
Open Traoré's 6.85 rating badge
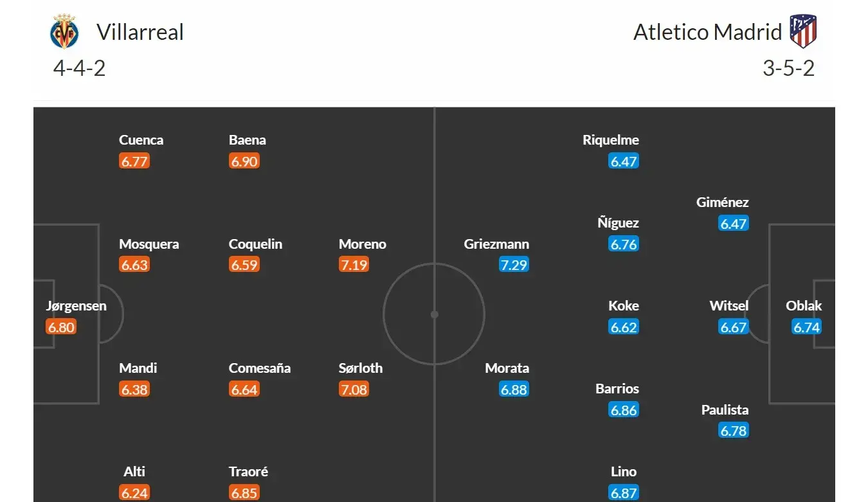pos(244,492)
